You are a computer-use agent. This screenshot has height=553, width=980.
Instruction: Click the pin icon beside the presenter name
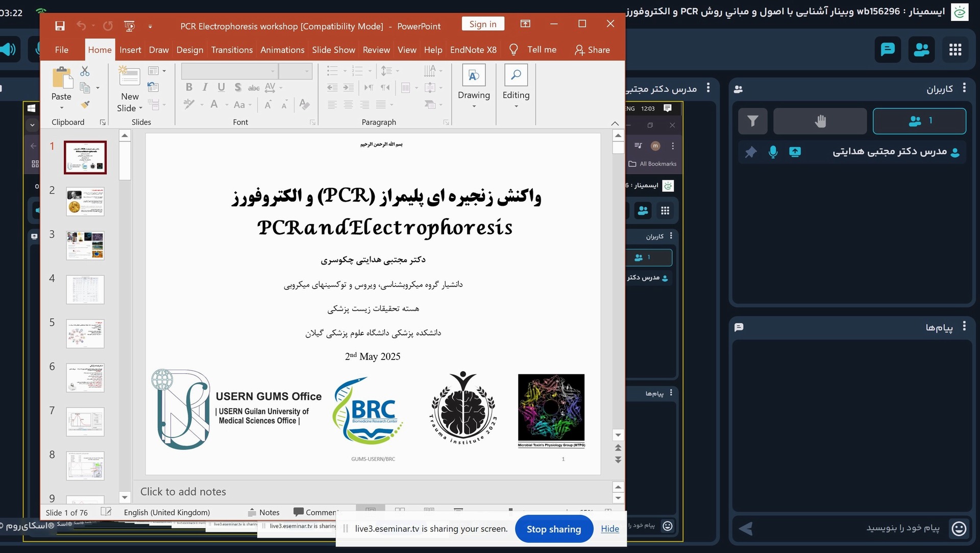click(750, 152)
